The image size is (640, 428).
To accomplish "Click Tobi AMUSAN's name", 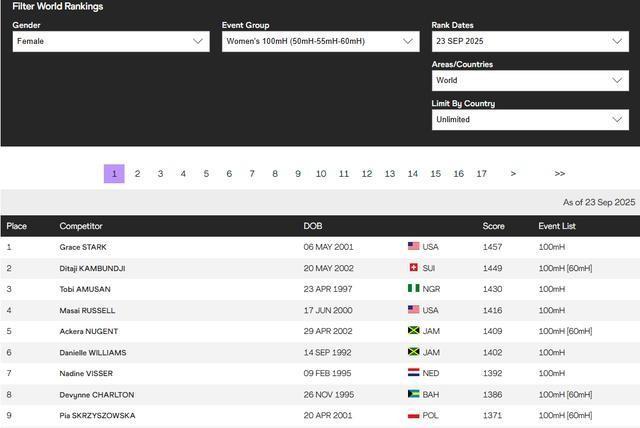I will 84,289.
